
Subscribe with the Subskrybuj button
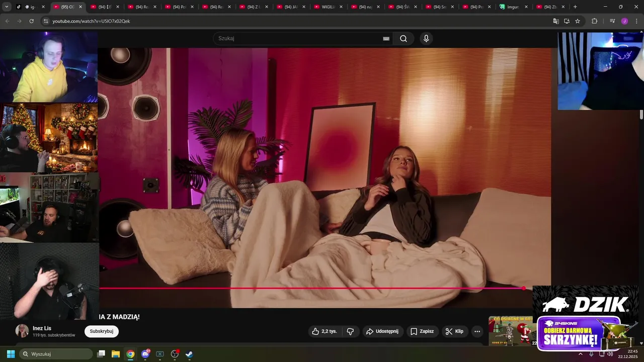[x=102, y=331]
